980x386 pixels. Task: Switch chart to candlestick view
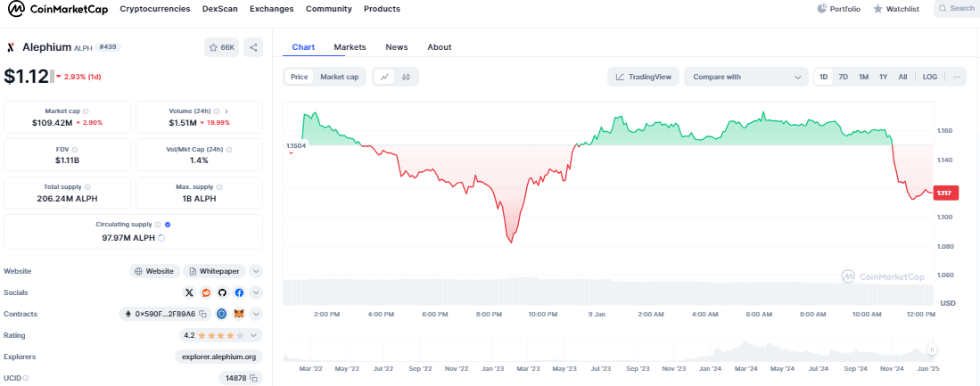[406, 77]
